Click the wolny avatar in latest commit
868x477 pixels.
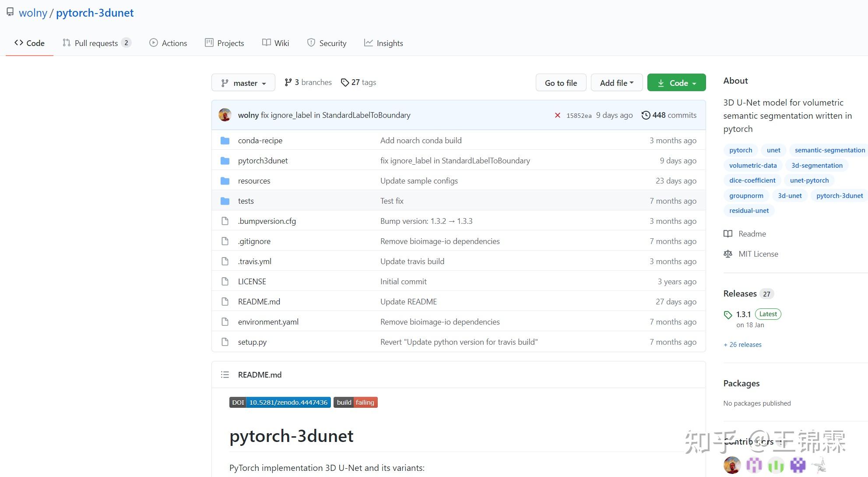pyautogui.click(x=225, y=115)
